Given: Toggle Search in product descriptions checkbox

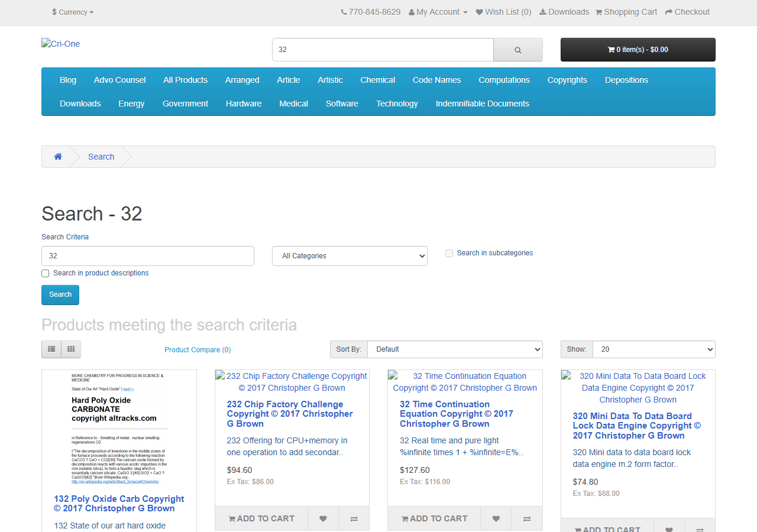Looking at the screenshot, I should (46, 273).
